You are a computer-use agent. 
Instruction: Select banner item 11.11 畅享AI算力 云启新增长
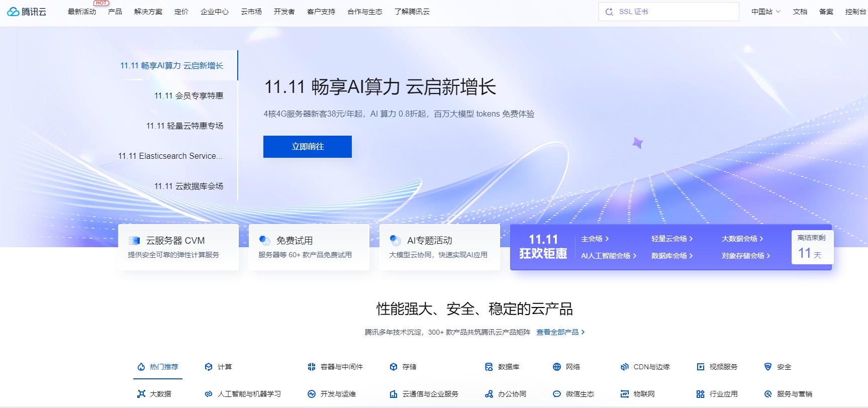click(172, 65)
